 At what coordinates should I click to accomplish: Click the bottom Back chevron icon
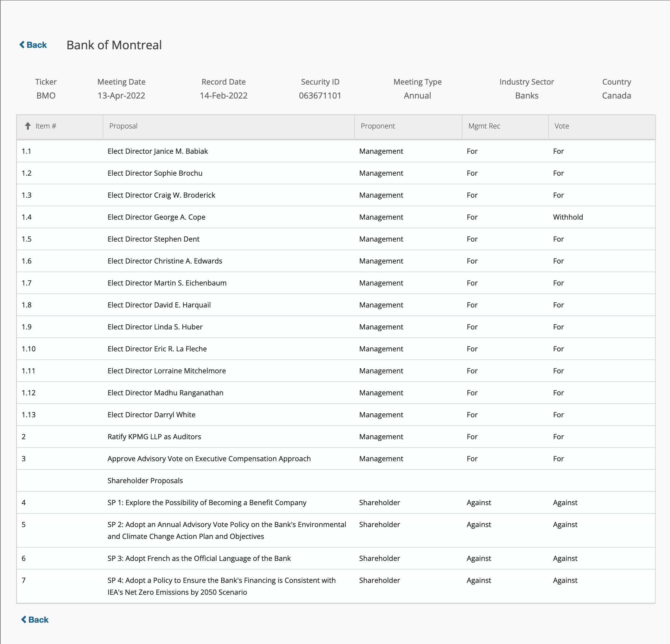[23, 619]
